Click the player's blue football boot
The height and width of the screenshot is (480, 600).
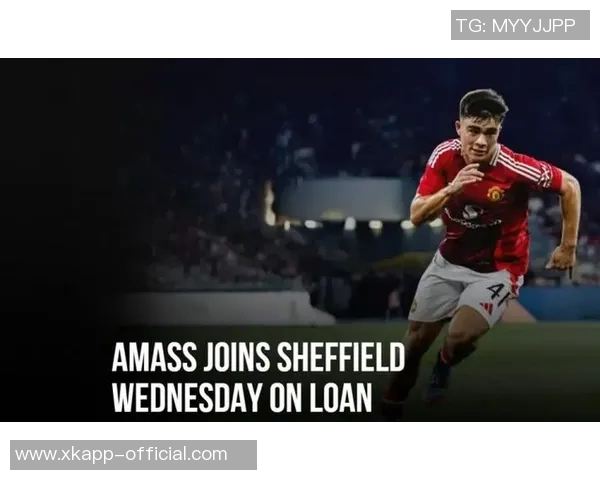(439, 382)
